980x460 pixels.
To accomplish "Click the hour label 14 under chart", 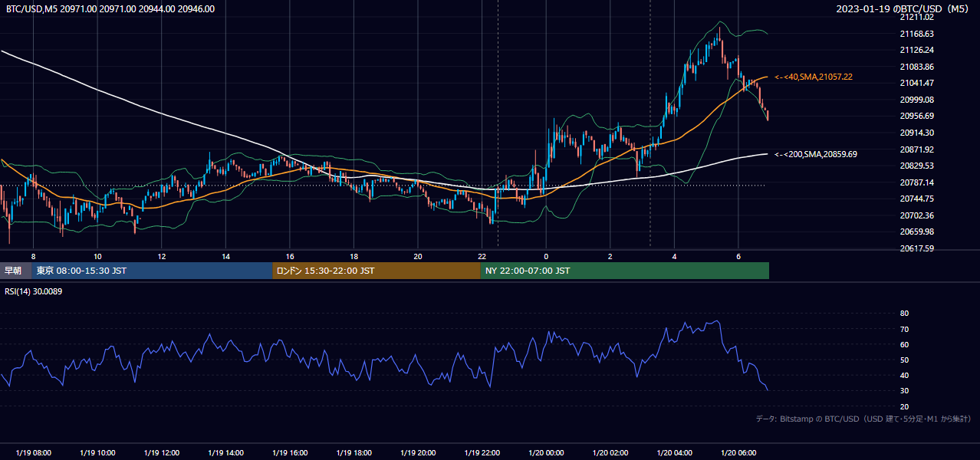I will (x=226, y=256).
